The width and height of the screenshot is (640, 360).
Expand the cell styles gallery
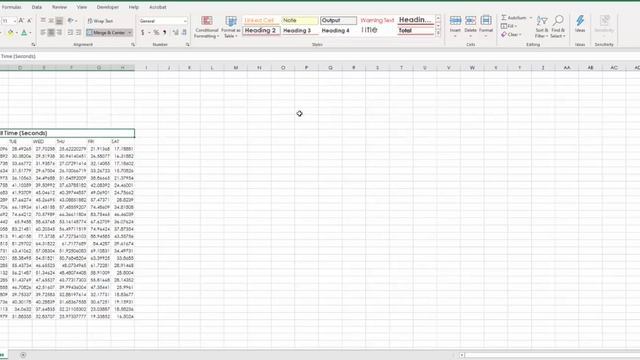(x=438, y=33)
